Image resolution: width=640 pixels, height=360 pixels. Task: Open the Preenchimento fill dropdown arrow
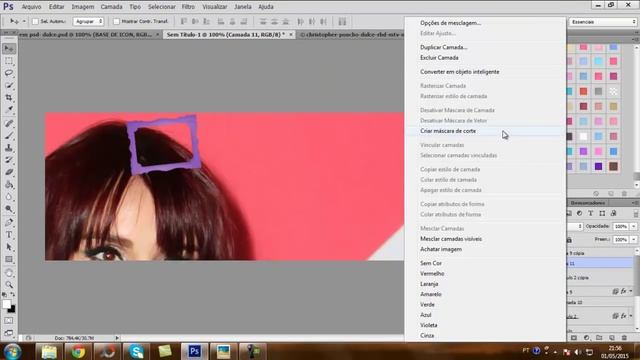tap(633, 239)
